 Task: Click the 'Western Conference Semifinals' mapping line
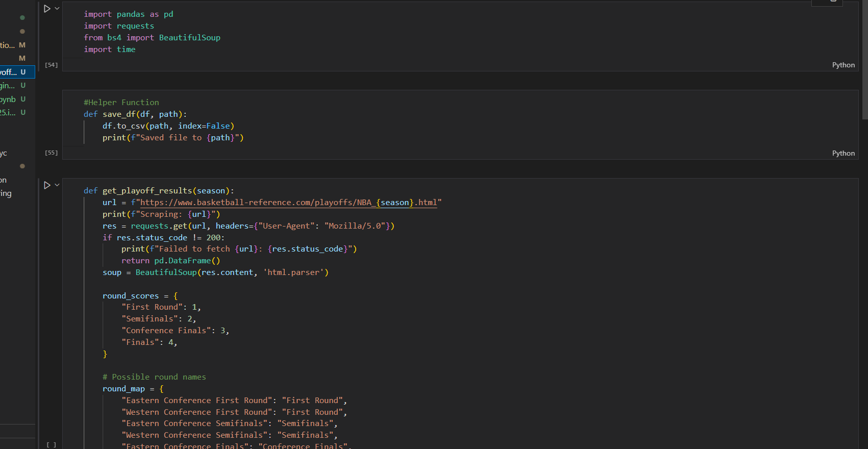pyautogui.click(x=230, y=435)
